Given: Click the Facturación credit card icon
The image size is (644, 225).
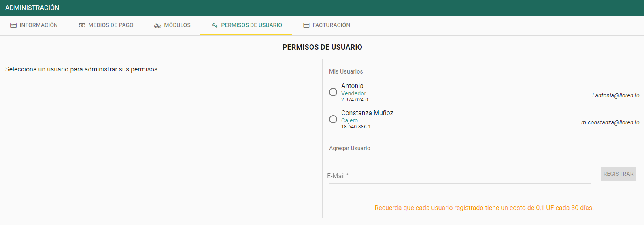Looking at the screenshot, I should [x=306, y=25].
